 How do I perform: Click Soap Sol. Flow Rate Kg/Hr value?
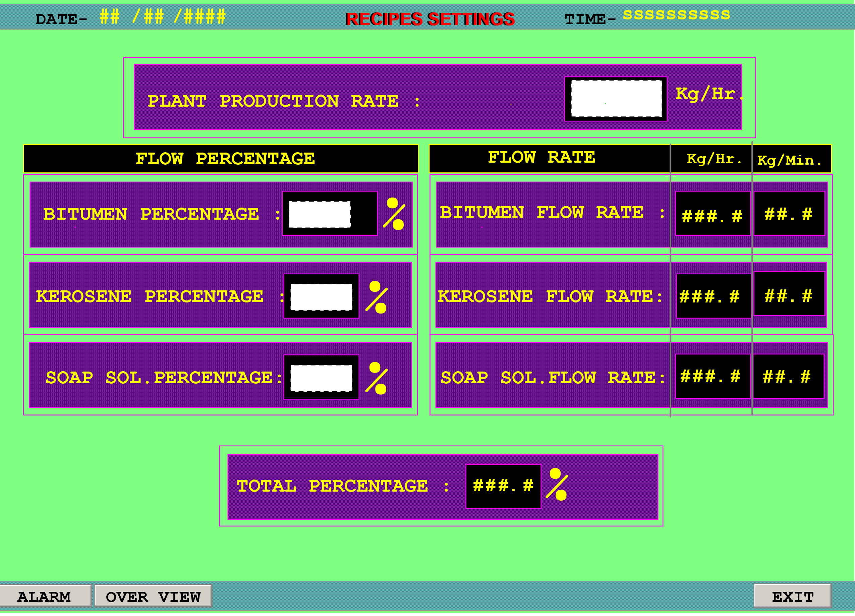(x=712, y=377)
